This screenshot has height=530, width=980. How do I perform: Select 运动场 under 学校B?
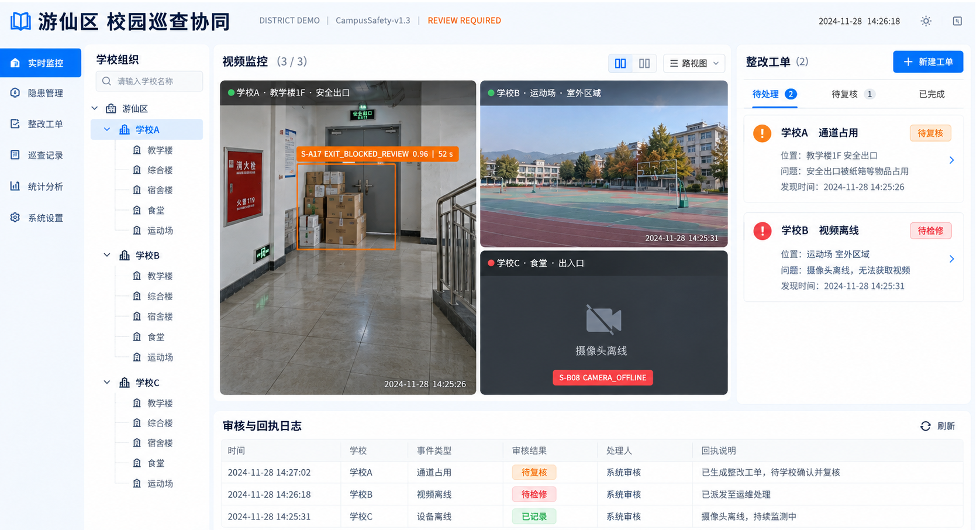(160, 357)
